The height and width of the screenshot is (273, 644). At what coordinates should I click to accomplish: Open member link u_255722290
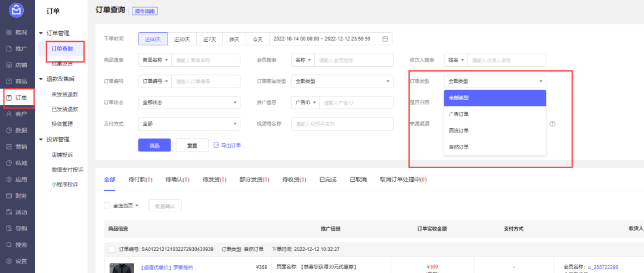(603, 267)
